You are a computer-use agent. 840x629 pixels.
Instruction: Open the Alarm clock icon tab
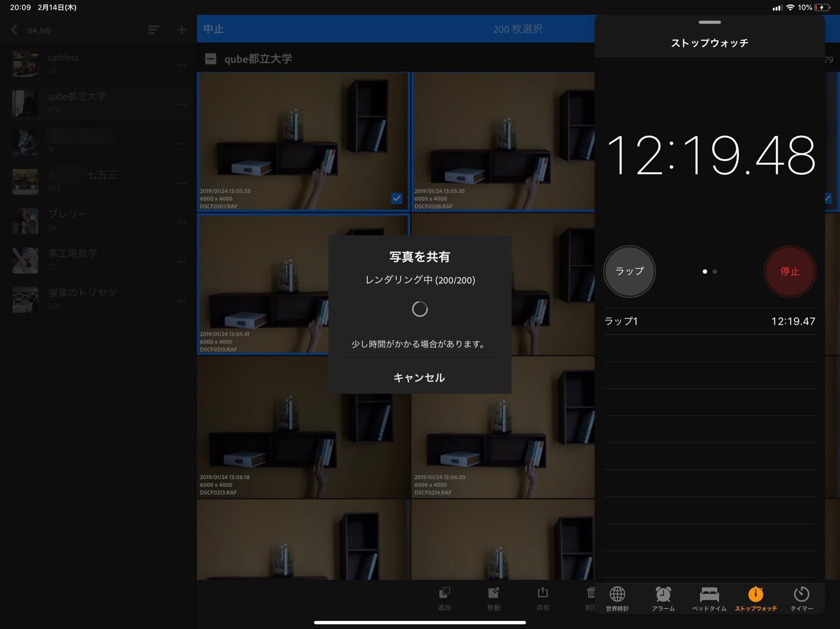click(663, 594)
